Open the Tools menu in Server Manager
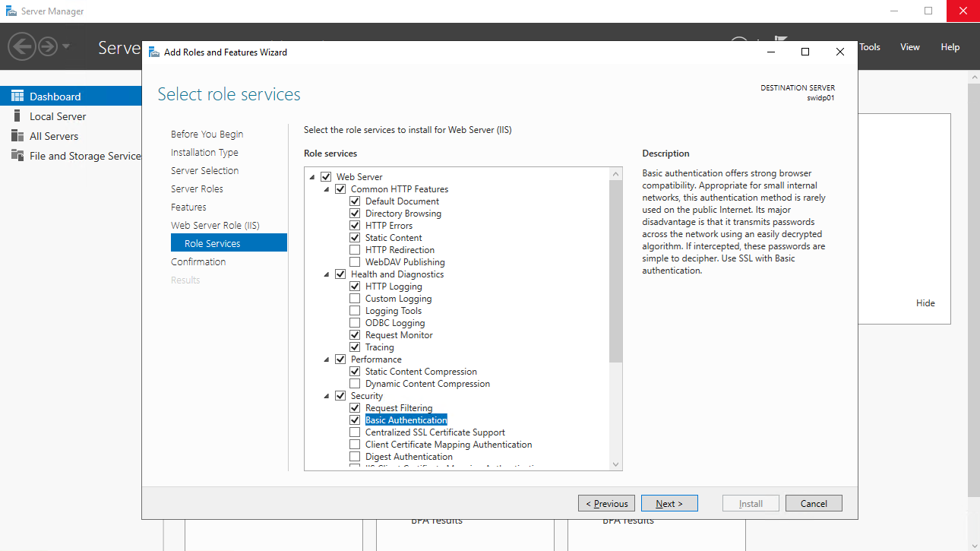The width and height of the screenshot is (980, 551). (x=870, y=47)
